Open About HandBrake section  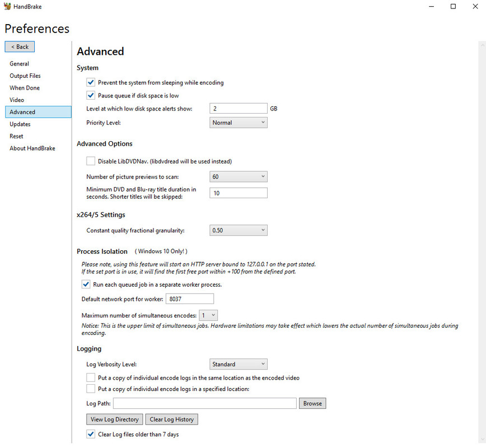pos(32,148)
